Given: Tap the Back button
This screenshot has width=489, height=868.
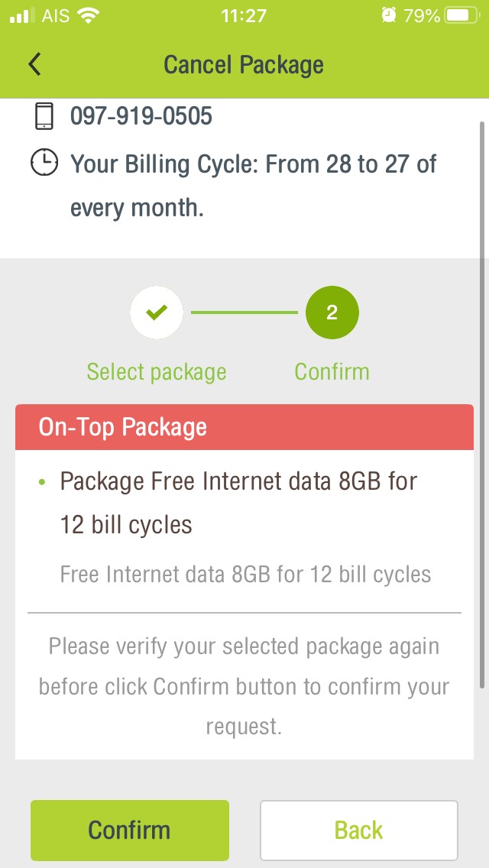Looking at the screenshot, I should [x=359, y=830].
